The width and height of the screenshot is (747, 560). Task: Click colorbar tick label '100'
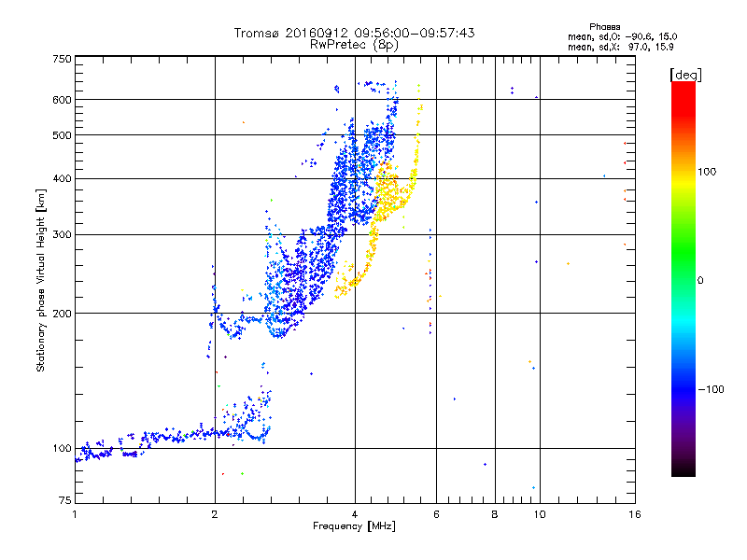(707, 172)
